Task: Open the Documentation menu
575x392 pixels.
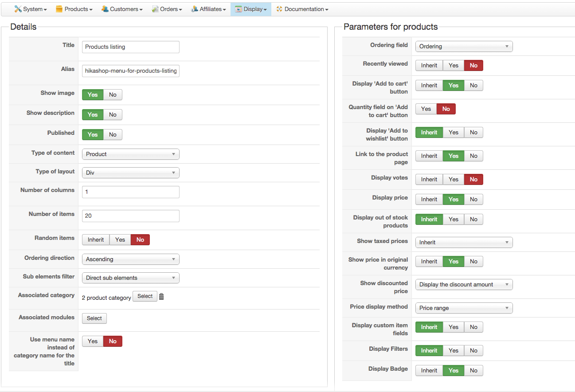Action: pyautogui.click(x=306, y=9)
